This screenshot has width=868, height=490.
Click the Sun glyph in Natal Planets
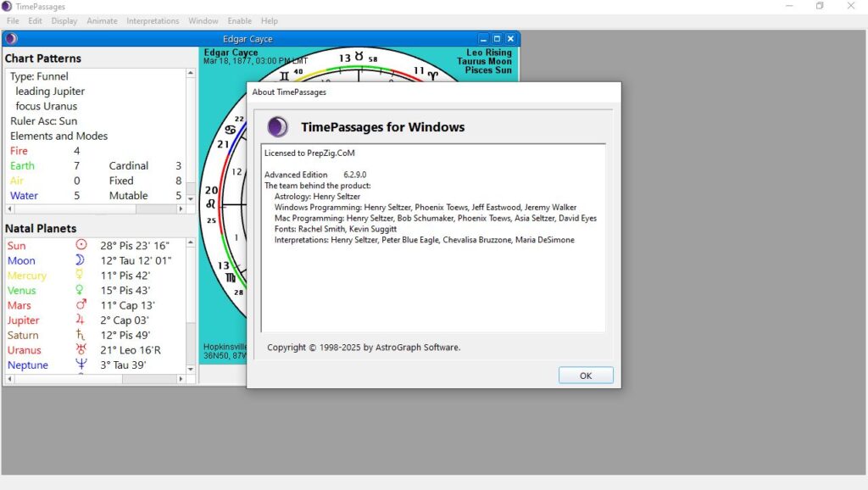[x=81, y=245]
